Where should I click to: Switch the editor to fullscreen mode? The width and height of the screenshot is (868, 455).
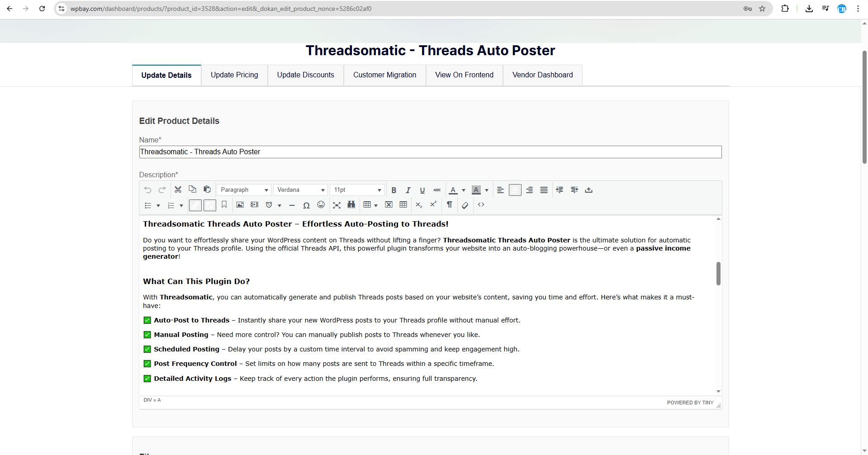click(337, 205)
